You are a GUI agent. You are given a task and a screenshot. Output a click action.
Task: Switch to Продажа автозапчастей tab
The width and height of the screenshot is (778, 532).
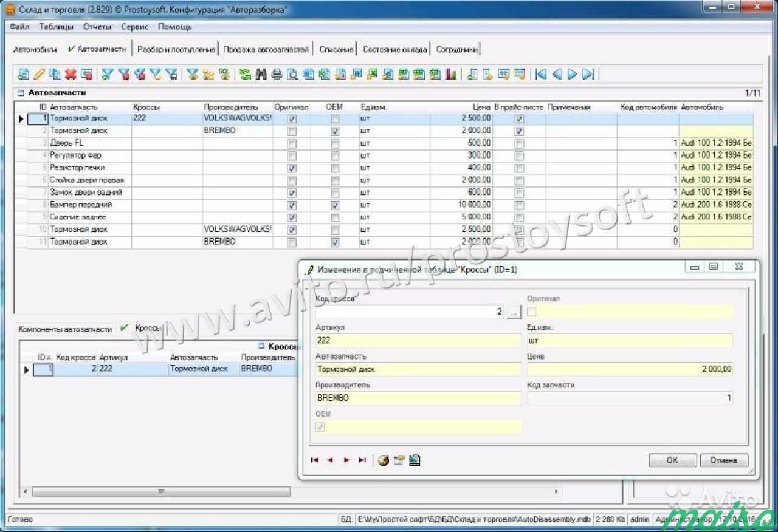266,50
